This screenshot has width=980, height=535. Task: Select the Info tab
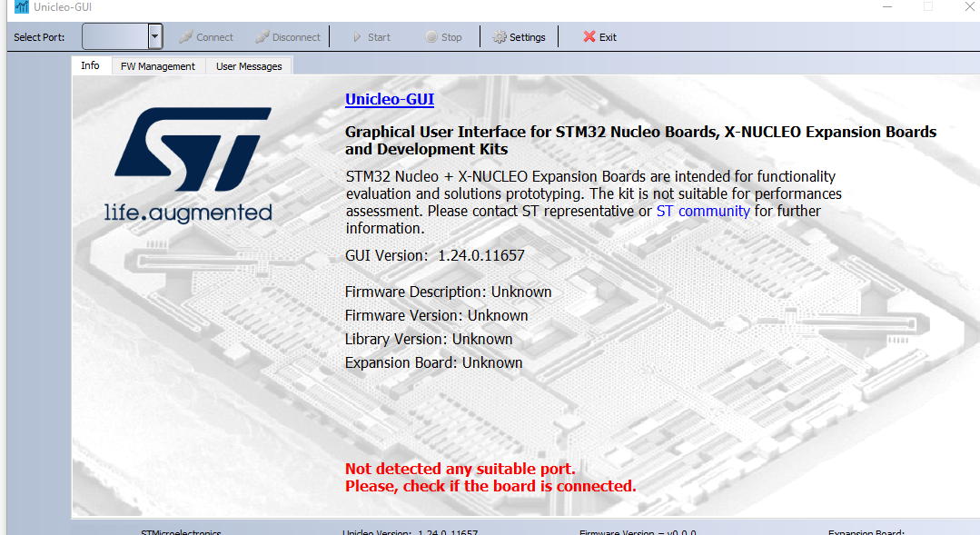click(90, 65)
